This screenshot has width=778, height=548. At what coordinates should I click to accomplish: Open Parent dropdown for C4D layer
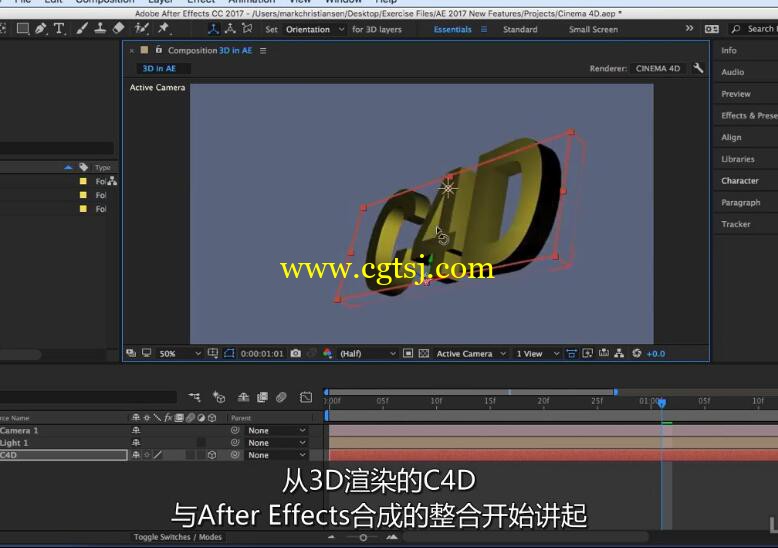click(276, 455)
